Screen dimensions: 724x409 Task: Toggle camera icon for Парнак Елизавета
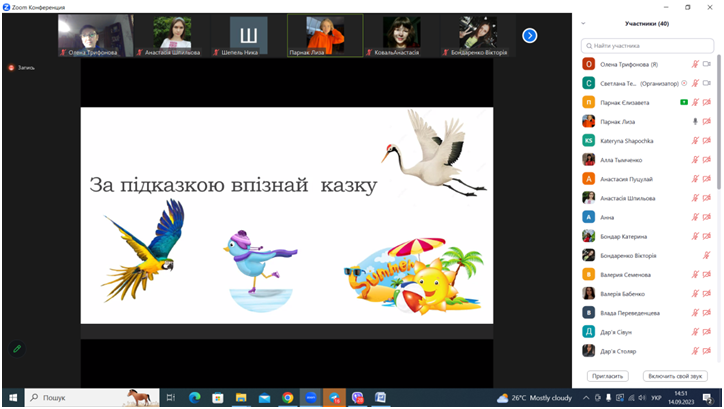point(707,102)
